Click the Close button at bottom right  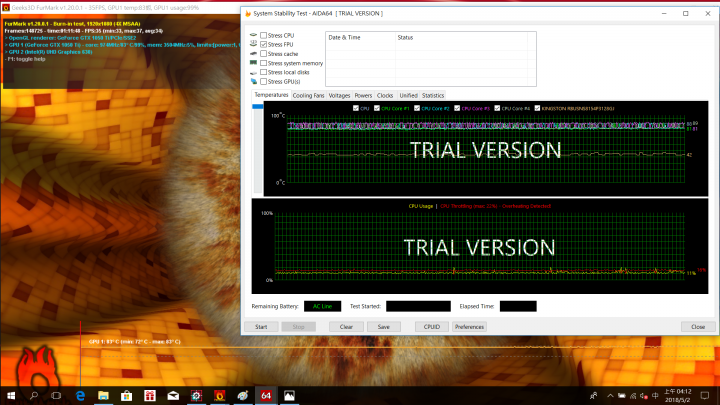coord(698,326)
